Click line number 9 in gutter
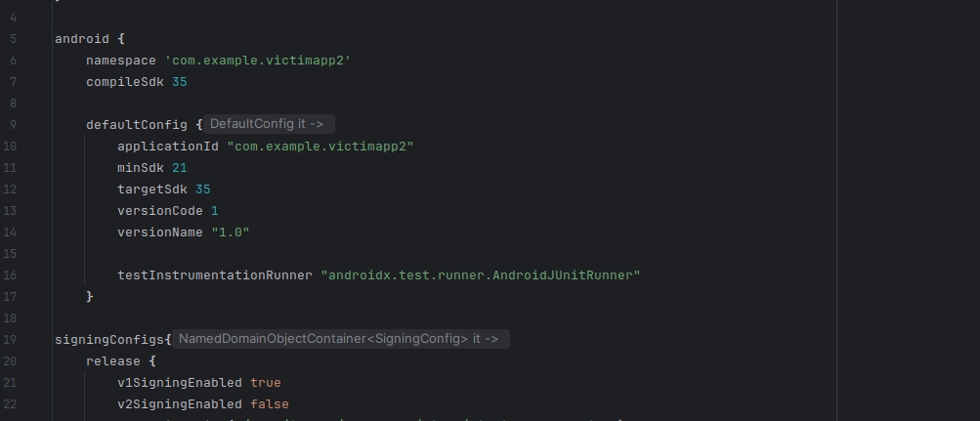Viewport: 980px width, 421px height. tap(13, 124)
